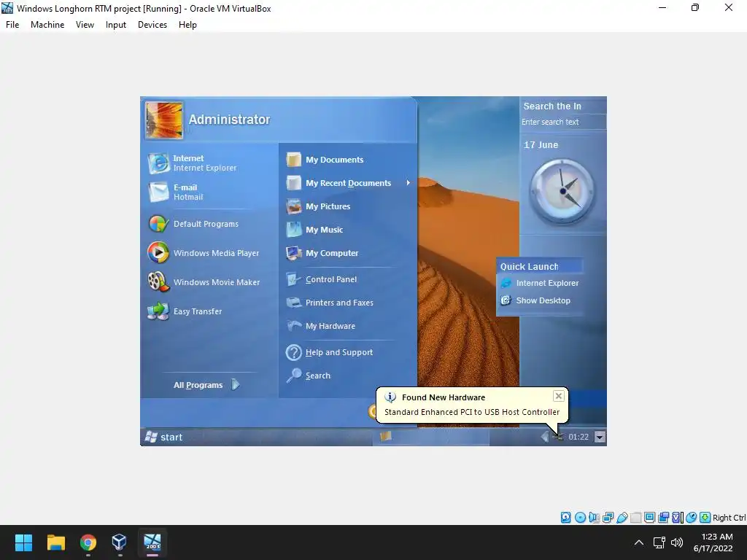Open the VirtualBox View menu
The height and width of the screenshot is (560, 747).
click(x=85, y=25)
